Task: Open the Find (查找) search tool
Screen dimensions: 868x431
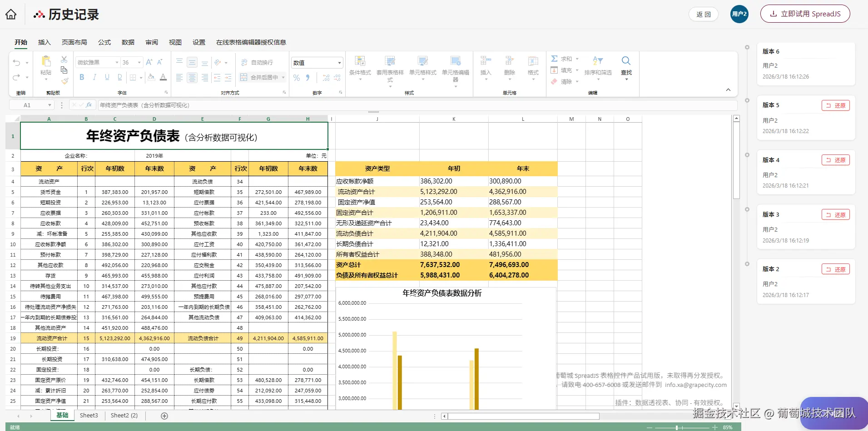Action: [626, 67]
